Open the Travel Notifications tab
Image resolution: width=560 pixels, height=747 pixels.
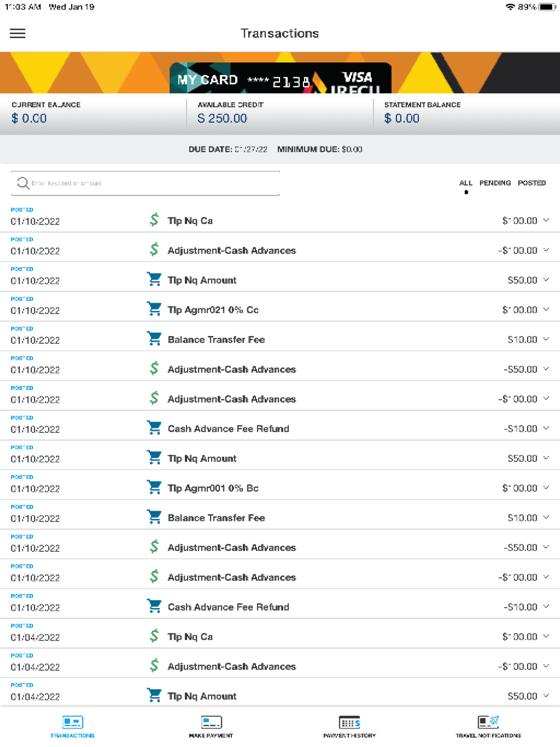[488, 726]
